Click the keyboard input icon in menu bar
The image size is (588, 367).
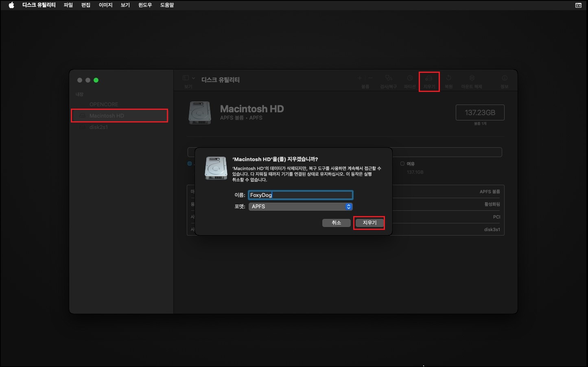coord(578,5)
